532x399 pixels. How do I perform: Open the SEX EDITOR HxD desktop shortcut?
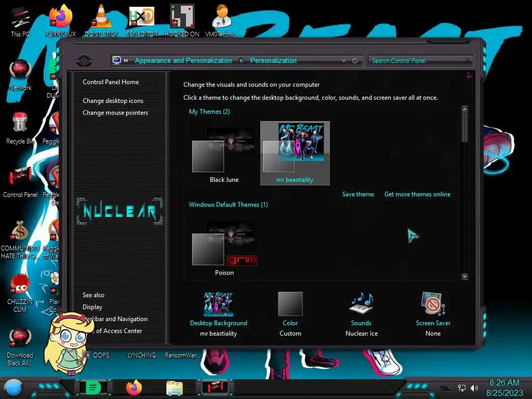(x=142, y=21)
